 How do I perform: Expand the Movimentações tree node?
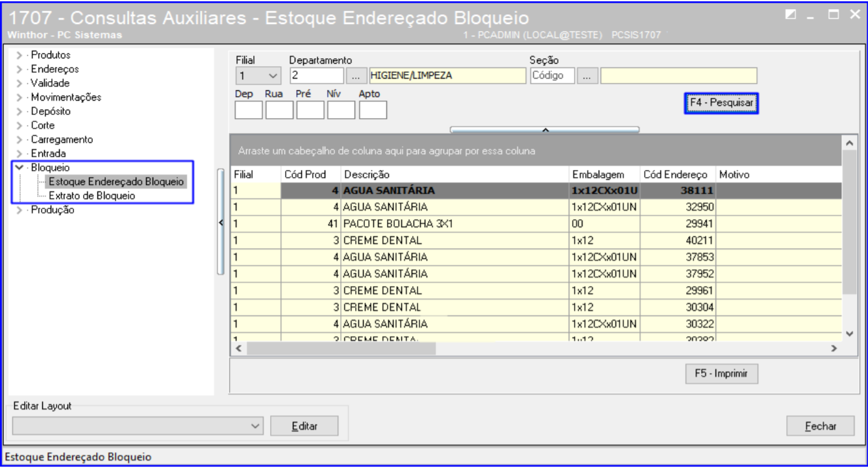click(x=18, y=97)
